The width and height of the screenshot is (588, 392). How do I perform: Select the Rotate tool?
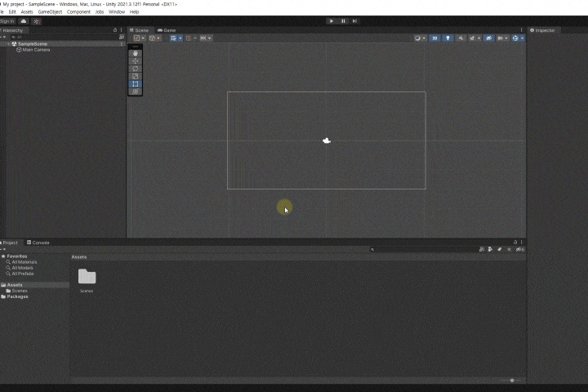(135, 69)
